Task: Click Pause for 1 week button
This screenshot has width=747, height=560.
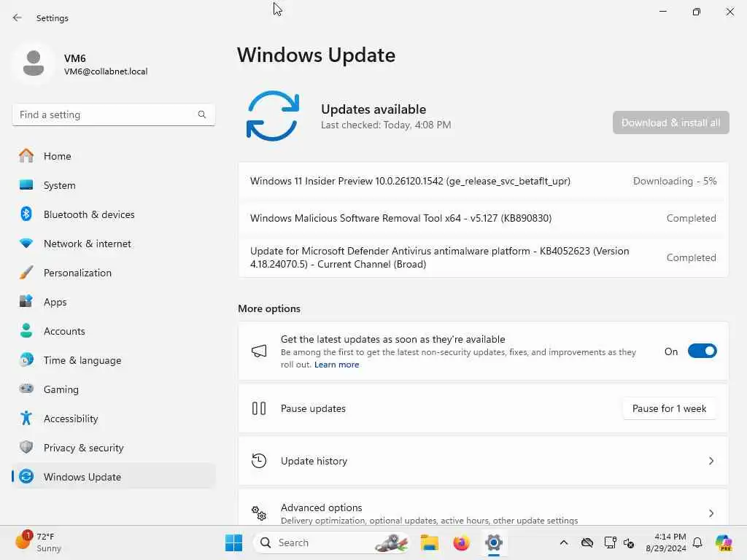Action: (670, 408)
